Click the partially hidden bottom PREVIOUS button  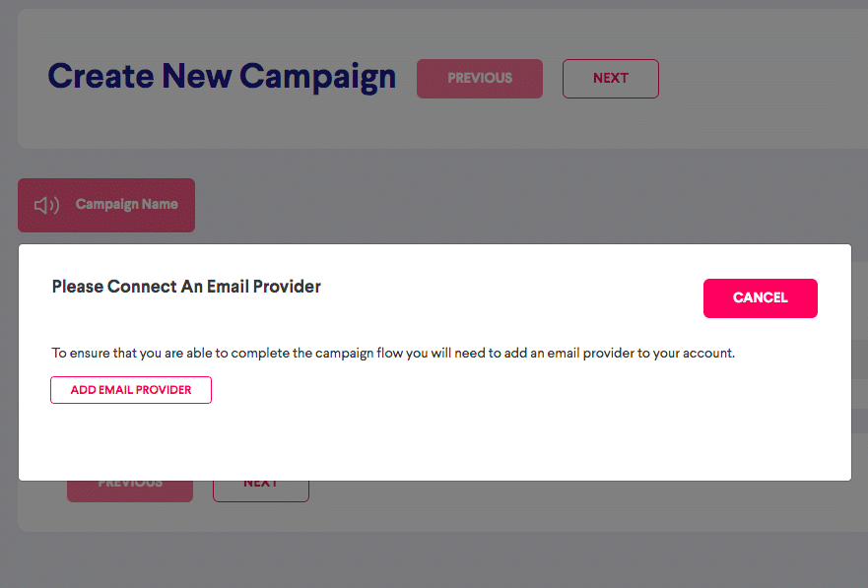coord(130,491)
